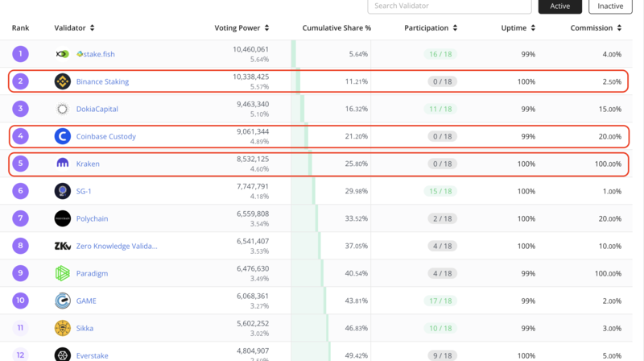
Task: Click the Kraken logo icon
Action: [x=63, y=164]
